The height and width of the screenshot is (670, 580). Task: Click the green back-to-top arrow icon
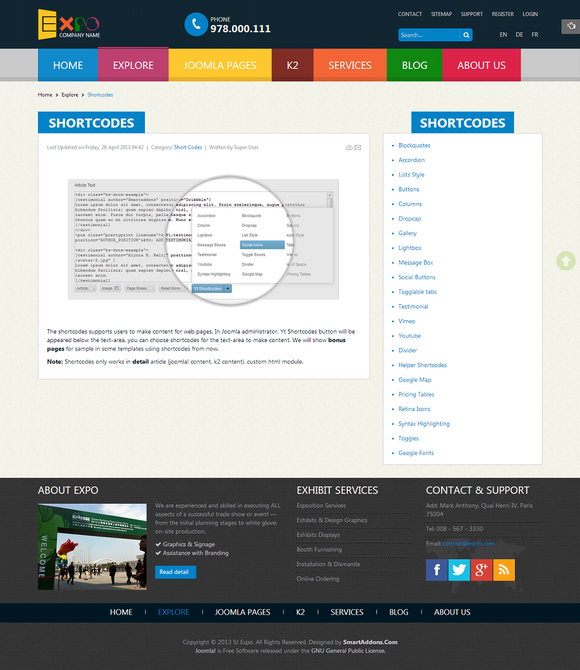coord(566,261)
